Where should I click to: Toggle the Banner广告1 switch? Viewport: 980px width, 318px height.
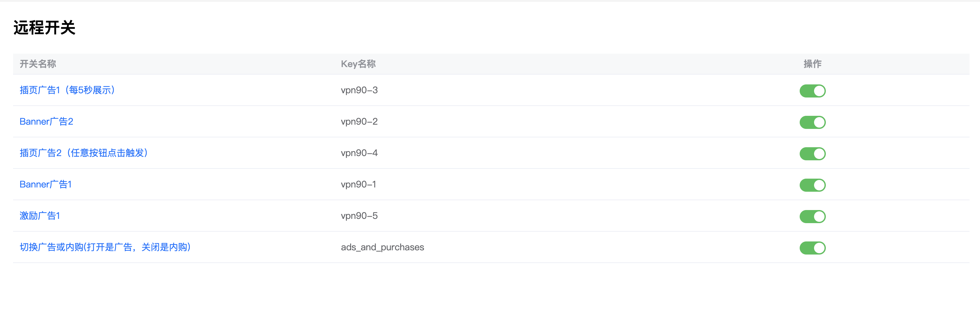pyautogui.click(x=812, y=185)
